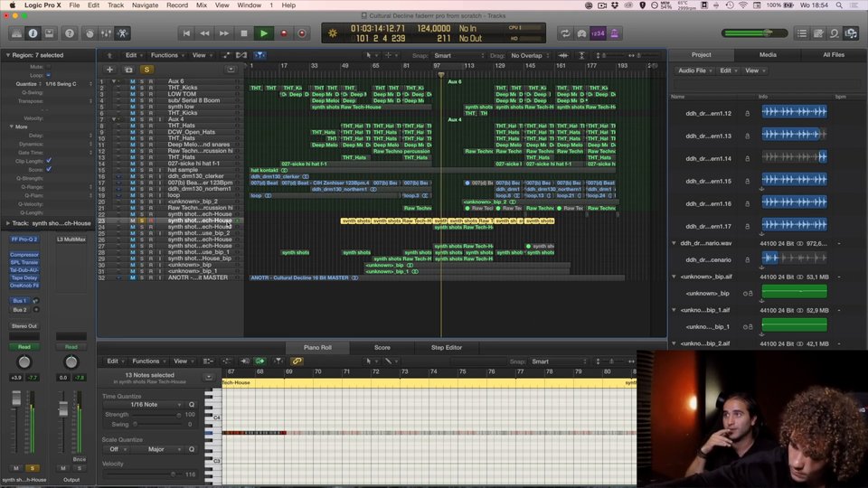This screenshot has width=868, height=488.
Task: Click the Capture Recording button
Action: [302, 33]
